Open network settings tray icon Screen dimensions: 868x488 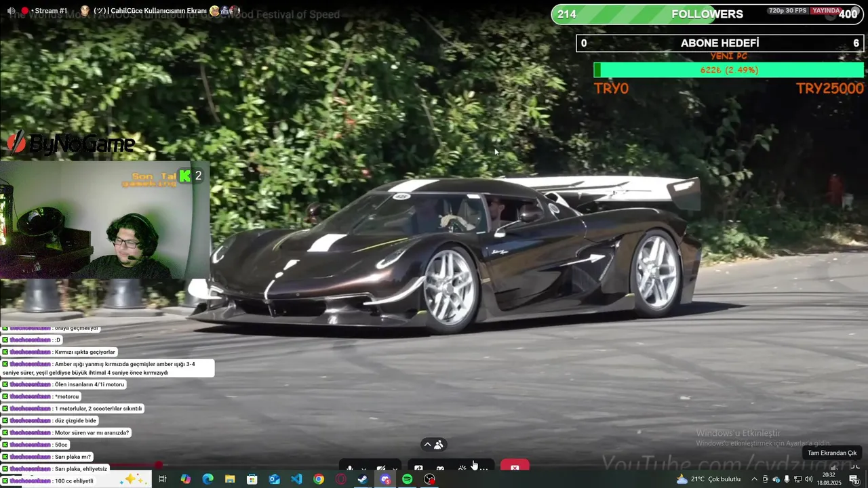pos(797,479)
